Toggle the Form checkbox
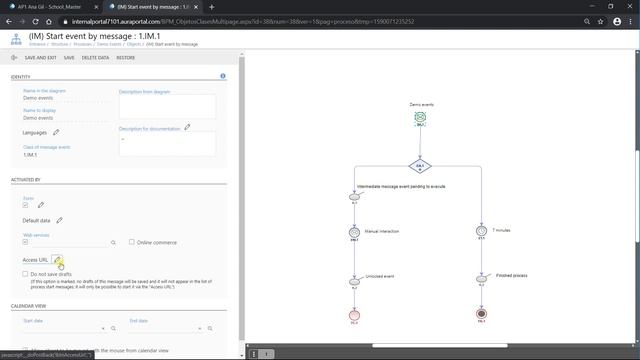This screenshot has height=360, width=640. tap(25, 205)
